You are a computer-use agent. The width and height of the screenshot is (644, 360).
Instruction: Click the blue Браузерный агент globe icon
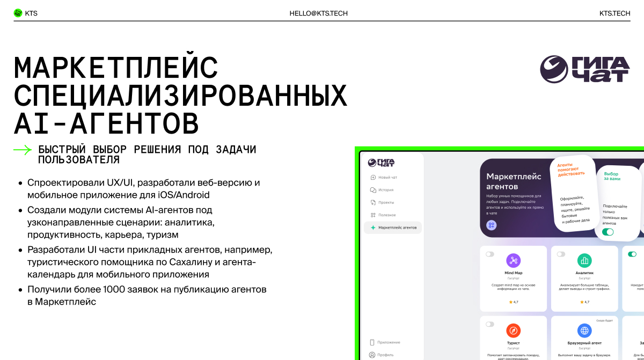pyautogui.click(x=584, y=330)
